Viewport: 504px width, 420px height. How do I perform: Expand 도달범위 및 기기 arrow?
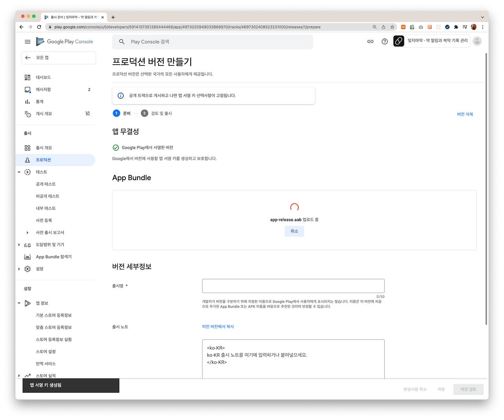[19, 245]
